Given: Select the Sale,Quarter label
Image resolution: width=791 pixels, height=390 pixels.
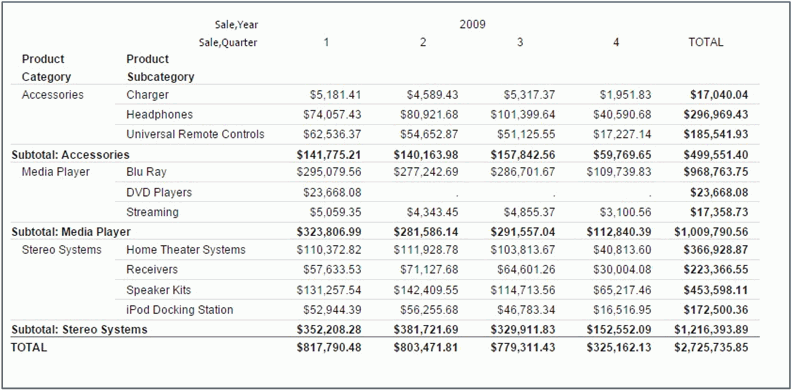Looking at the screenshot, I should (228, 42).
